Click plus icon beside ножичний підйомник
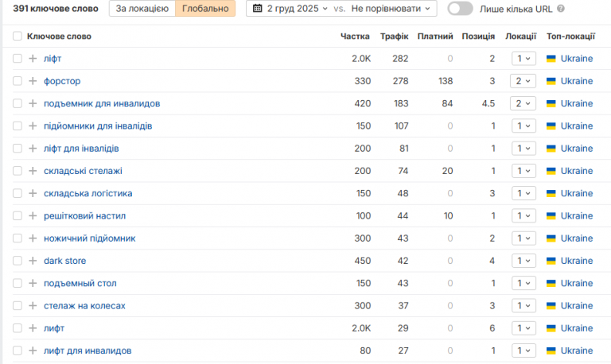611x364 pixels. coord(33,238)
